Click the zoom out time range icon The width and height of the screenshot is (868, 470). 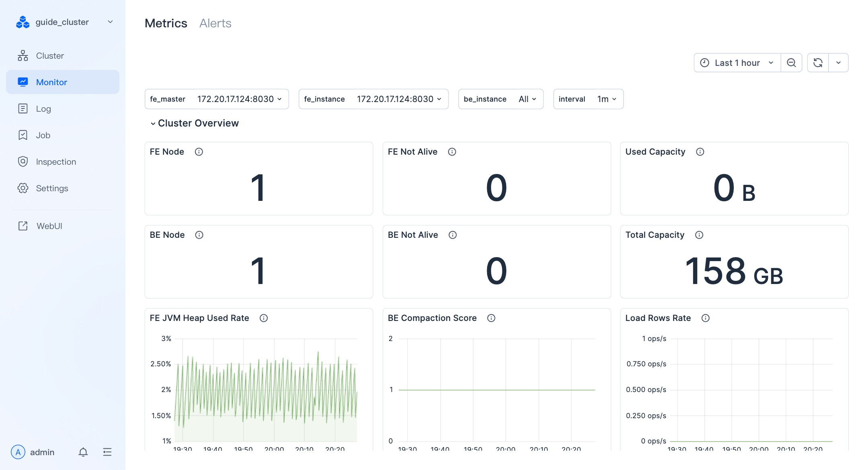click(x=791, y=63)
